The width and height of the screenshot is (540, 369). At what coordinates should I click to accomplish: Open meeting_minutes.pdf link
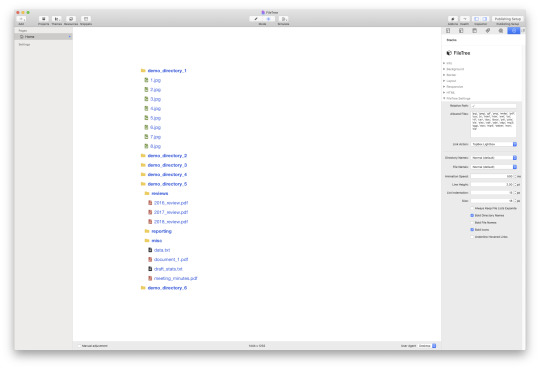click(175, 278)
